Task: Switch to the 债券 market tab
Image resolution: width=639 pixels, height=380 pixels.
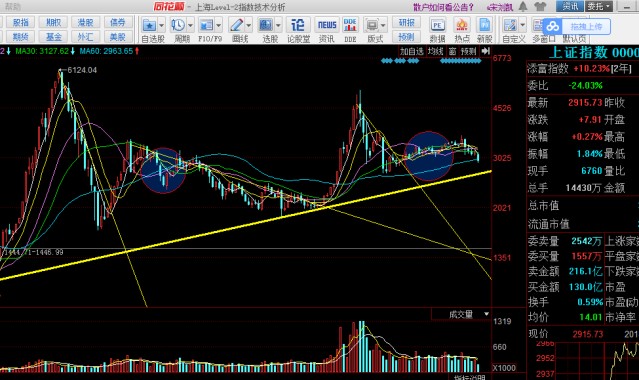Action: pos(118,22)
